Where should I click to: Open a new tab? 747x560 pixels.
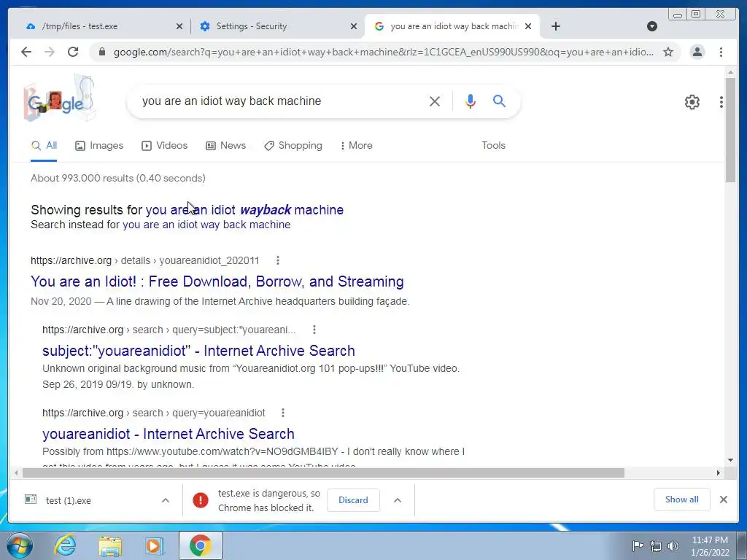[x=555, y=26]
